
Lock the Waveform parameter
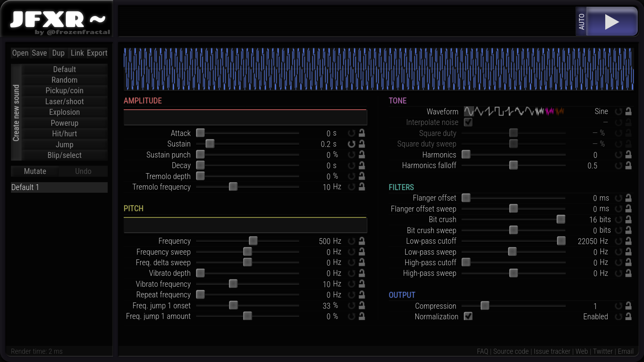[628, 112]
